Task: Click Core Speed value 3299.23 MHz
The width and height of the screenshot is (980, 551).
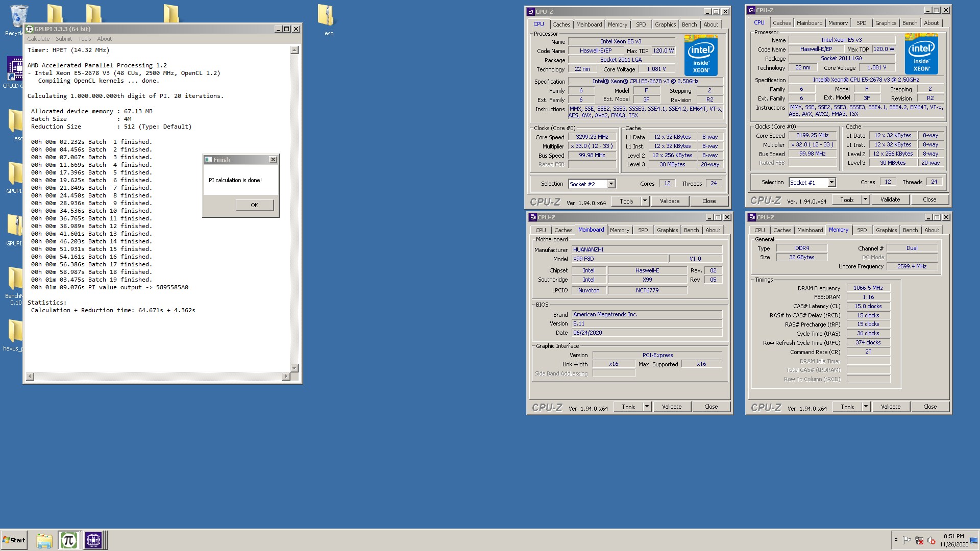Action: coord(592,137)
